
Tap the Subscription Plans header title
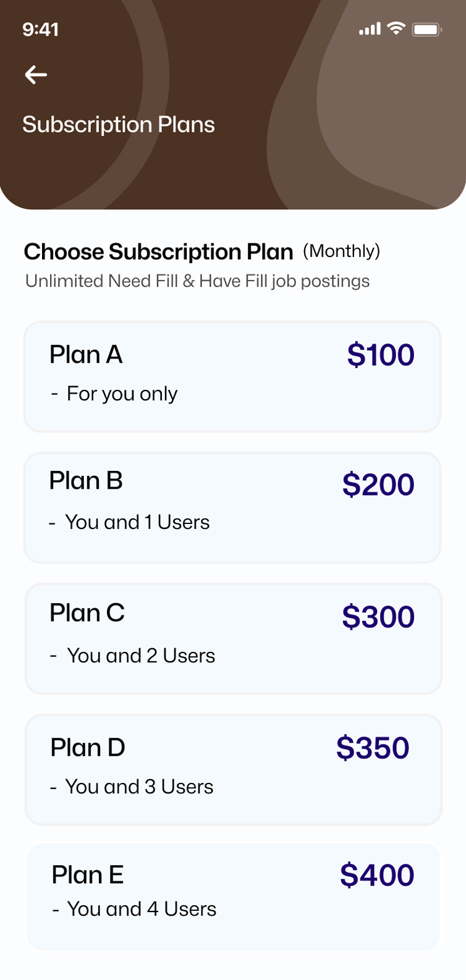pos(119,125)
